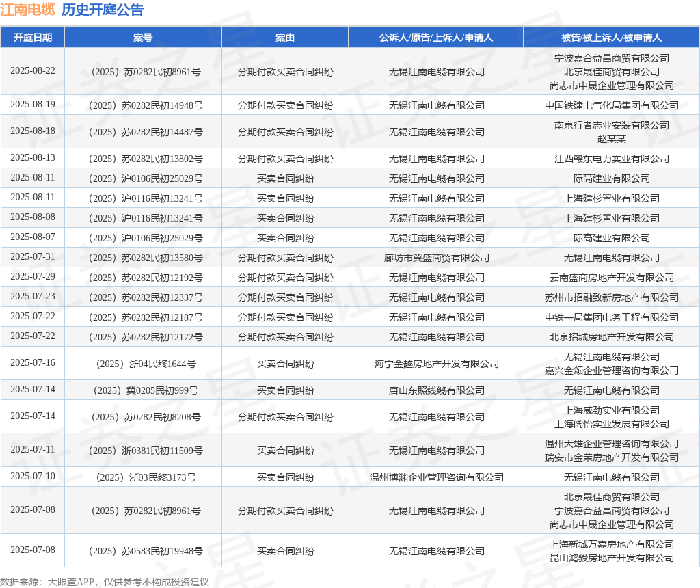The width and height of the screenshot is (700, 588).
Task: Click date cell 2025-07-23
Action: [33, 297]
